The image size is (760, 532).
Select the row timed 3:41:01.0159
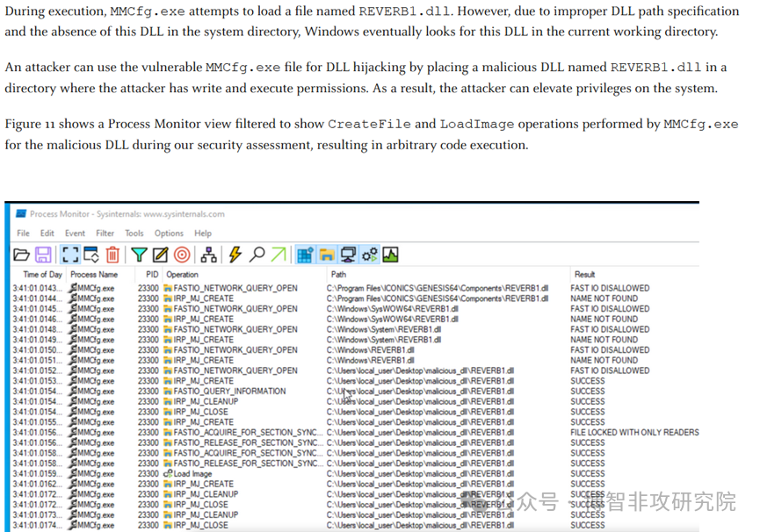click(x=356, y=473)
